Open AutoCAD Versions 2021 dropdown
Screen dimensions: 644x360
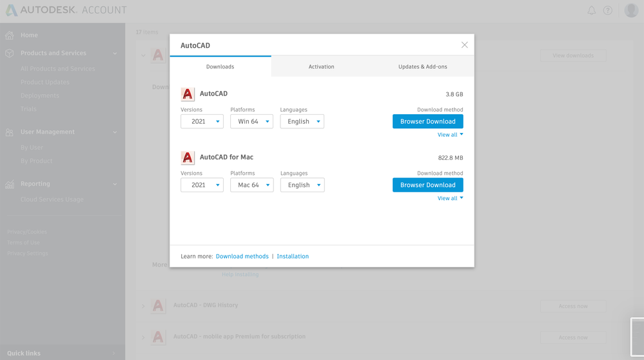point(202,121)
